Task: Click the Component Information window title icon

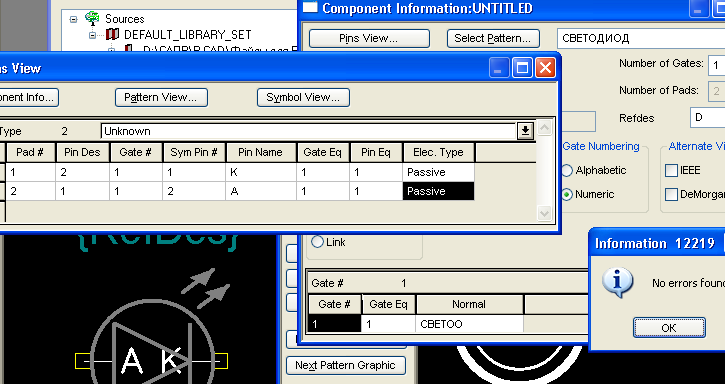Action: [x=310, y=7]
